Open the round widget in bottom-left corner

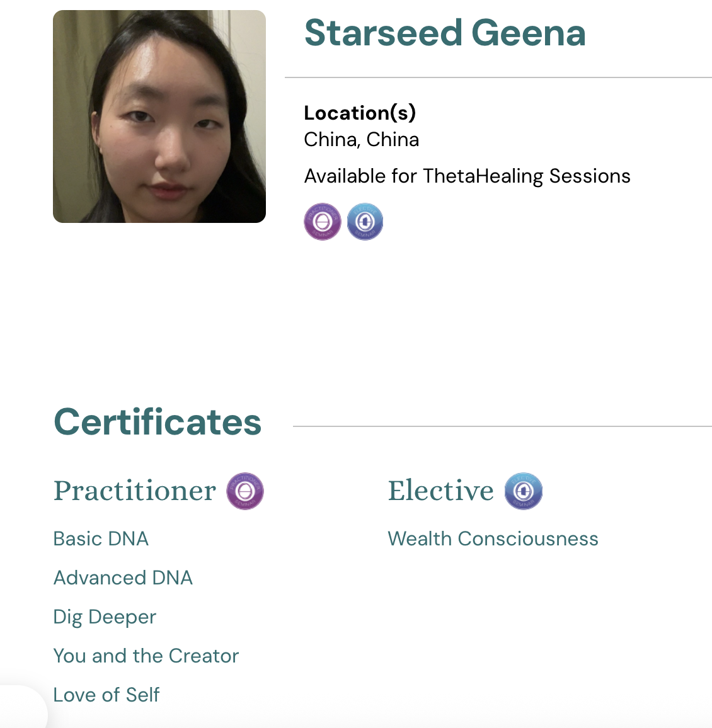(19, 708)
